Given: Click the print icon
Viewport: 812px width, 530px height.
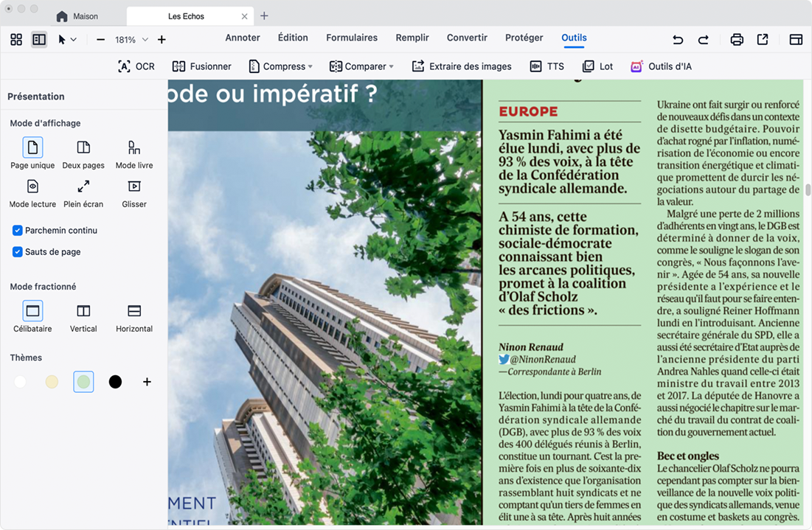Looking at the screenshot, I should click(x=737, y=40).
